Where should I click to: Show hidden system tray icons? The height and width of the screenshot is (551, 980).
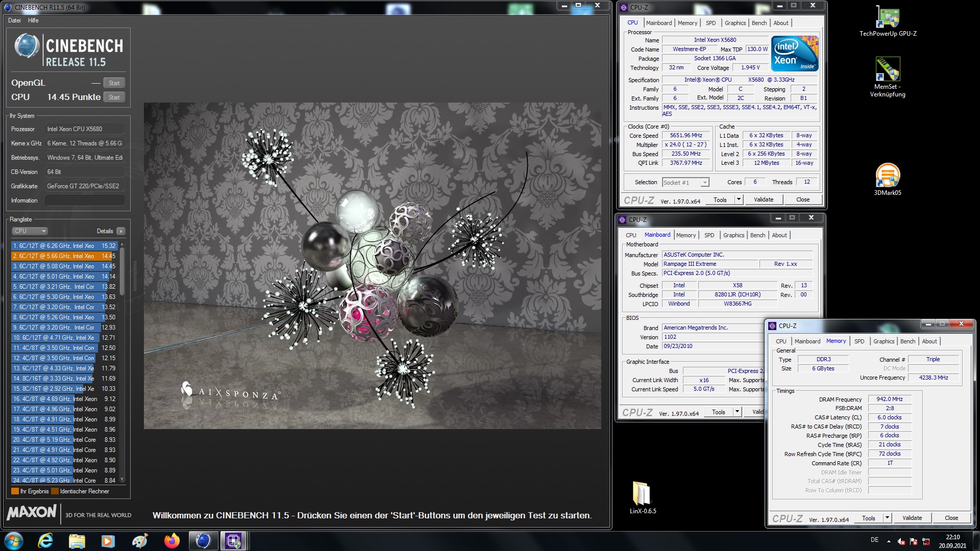[889, 541]
